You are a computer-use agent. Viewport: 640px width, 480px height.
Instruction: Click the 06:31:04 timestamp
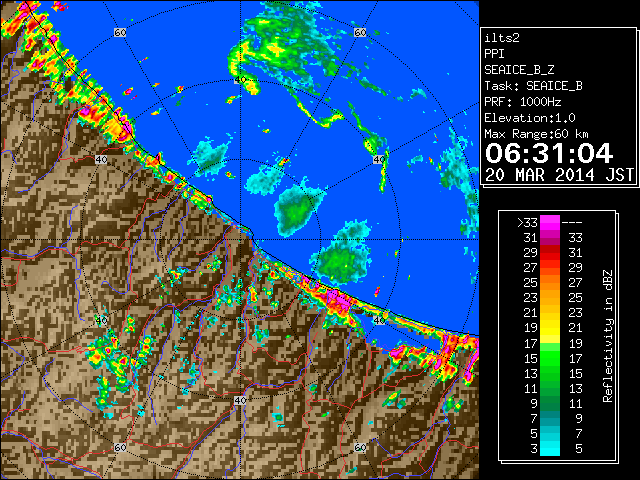549,153
